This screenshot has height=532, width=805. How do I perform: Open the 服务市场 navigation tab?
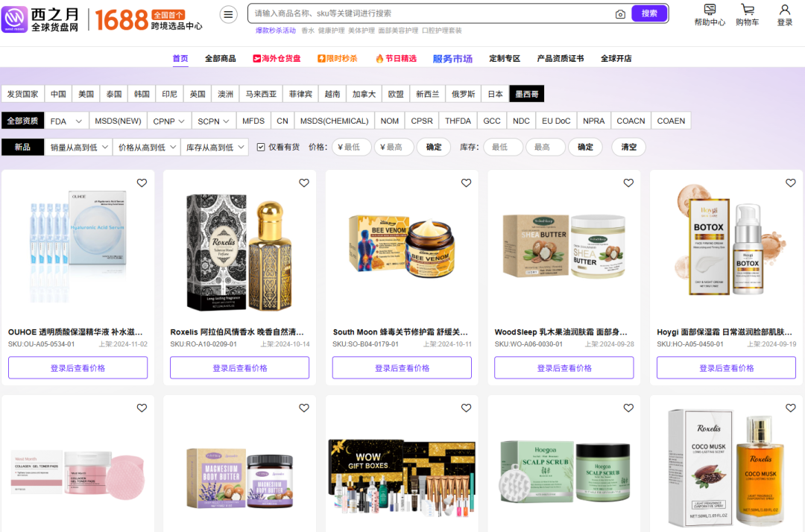452,59
